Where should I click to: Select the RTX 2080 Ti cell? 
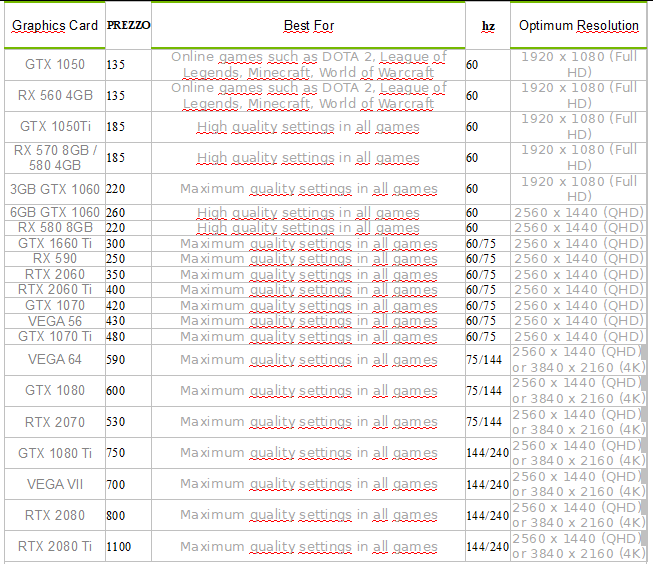coord(55,547)
